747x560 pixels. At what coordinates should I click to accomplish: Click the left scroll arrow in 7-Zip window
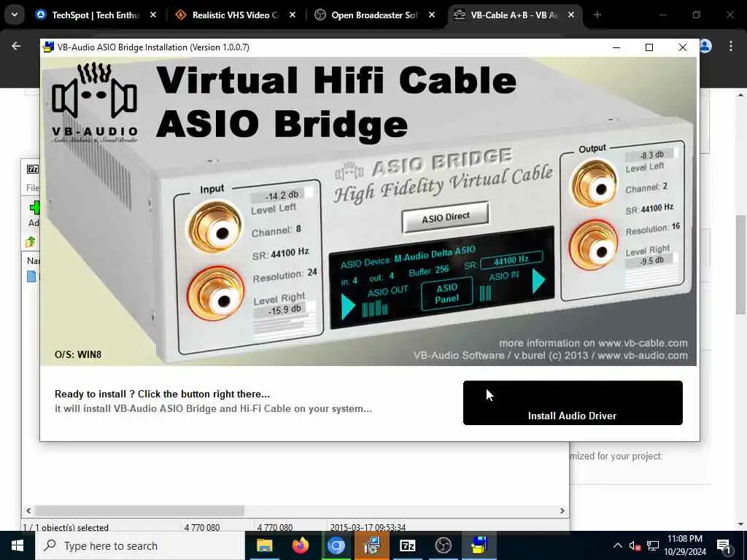click(x=28, y=510)
